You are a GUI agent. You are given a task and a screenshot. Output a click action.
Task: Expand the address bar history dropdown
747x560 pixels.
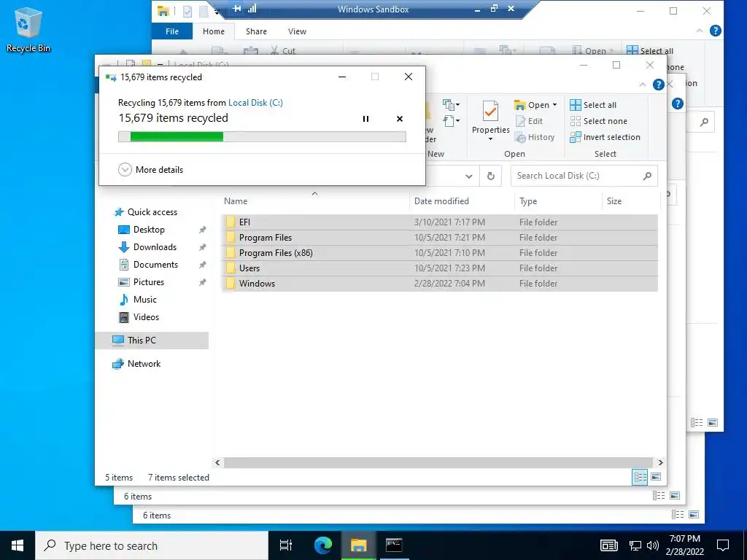click(x=469, y=176)
